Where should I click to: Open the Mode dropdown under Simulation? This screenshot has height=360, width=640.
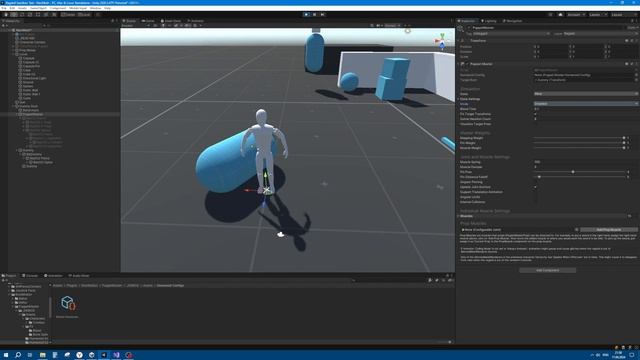point(586,104)
